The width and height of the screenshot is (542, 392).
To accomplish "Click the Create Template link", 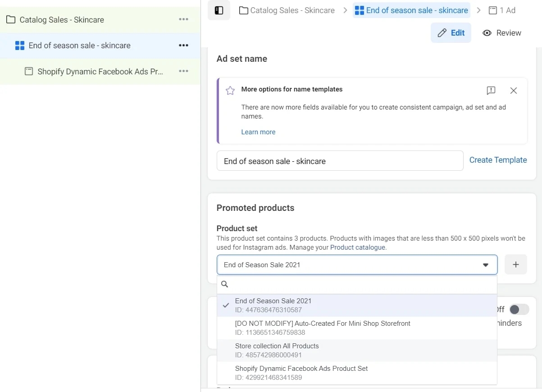I will click(x=498, y=160).
